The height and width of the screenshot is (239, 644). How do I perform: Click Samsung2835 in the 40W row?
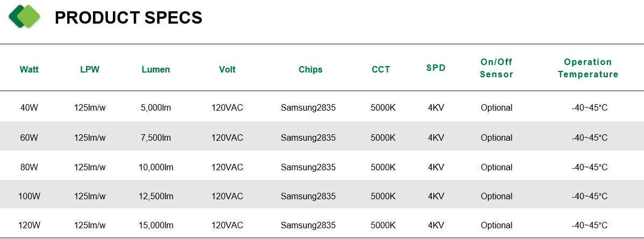click(308, 108)
